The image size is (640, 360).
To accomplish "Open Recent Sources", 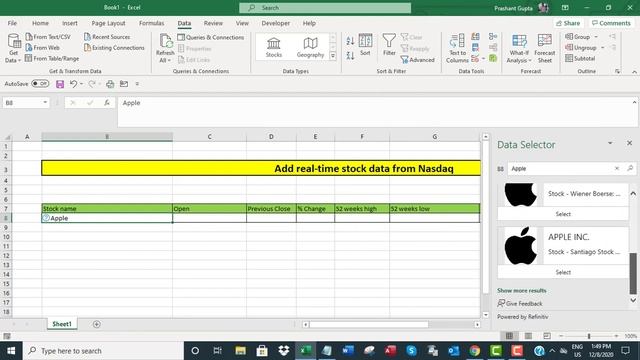I will click(107, 37).
